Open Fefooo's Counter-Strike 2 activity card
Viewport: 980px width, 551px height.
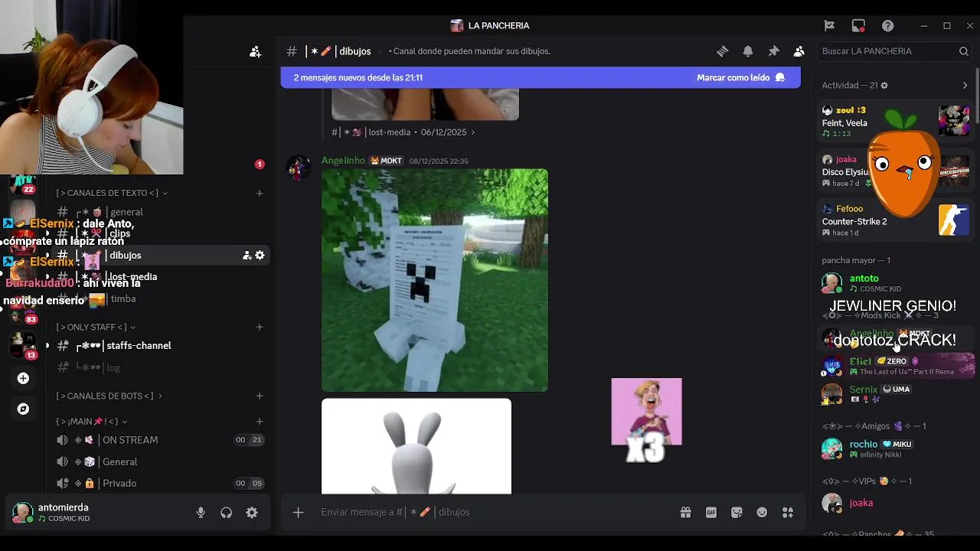896,220
